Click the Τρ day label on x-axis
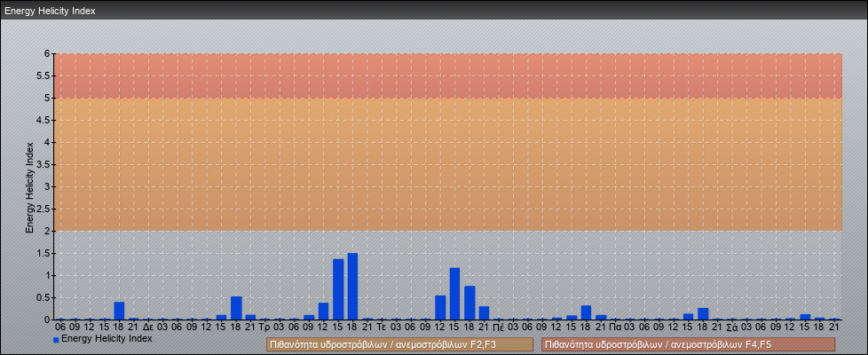Screen dimensions: 868x355 [264, 327]
